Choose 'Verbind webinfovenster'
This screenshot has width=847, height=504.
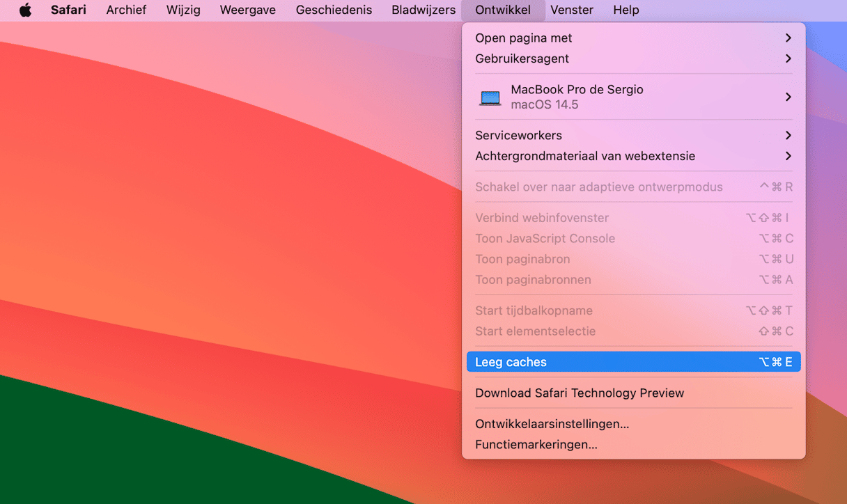coord(634,218)
